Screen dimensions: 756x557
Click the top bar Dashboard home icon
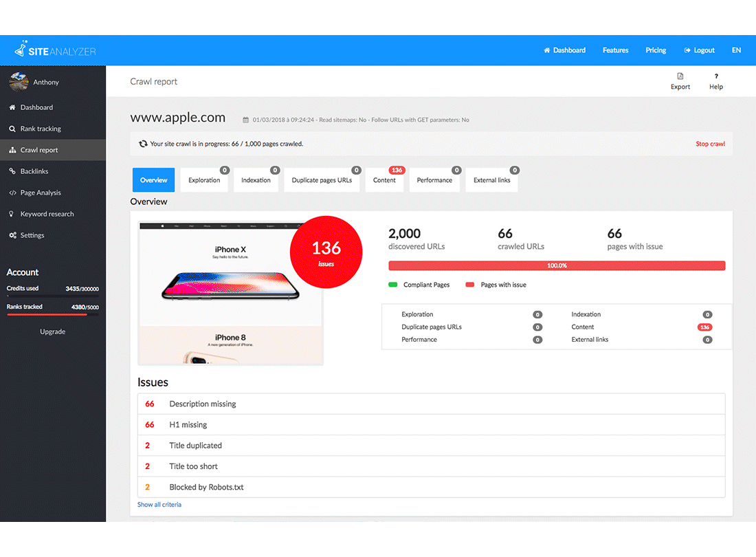[547, 50]
